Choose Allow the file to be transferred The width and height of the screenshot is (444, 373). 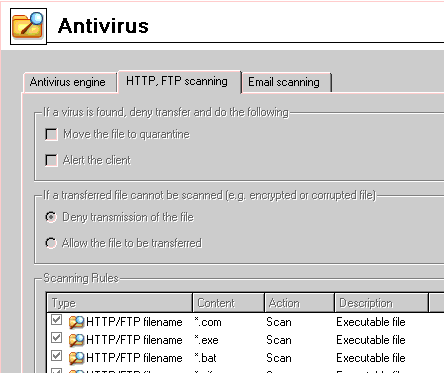pyautogui.click(x=51, y=243)
